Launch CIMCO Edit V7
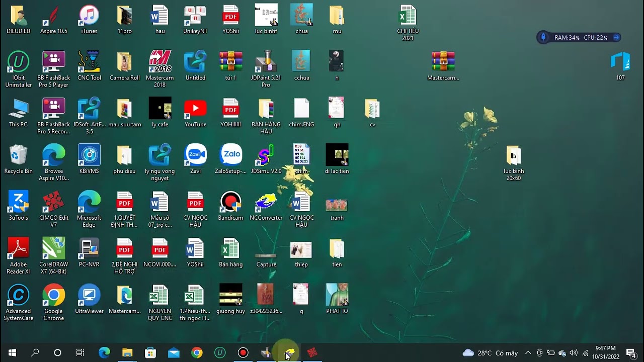This screenshot has height=362, width=644. point(53,210)
